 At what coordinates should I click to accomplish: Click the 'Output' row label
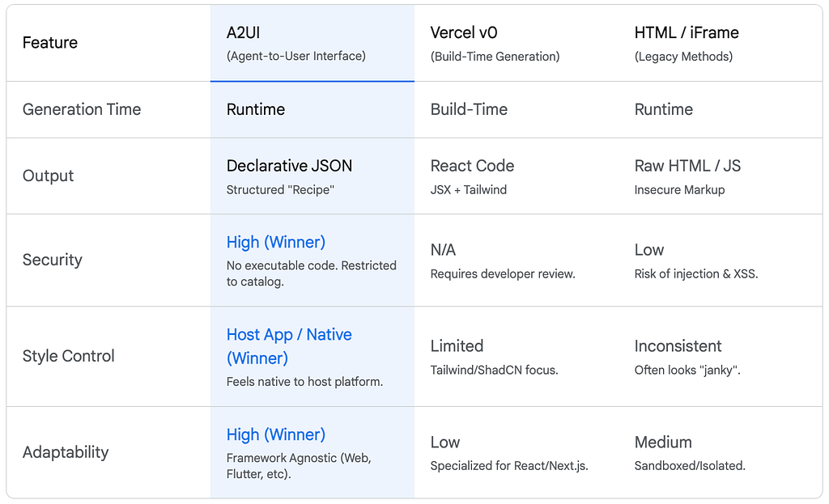coord(48,176)
